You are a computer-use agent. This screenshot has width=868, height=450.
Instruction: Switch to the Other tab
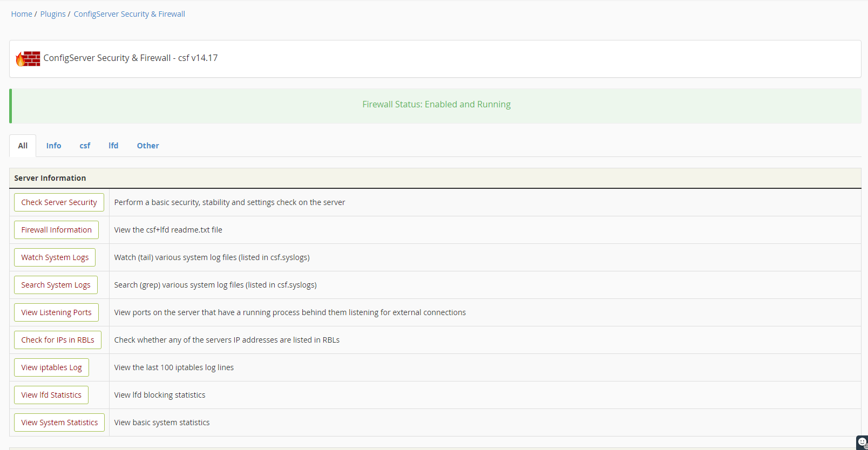point(148,146)
